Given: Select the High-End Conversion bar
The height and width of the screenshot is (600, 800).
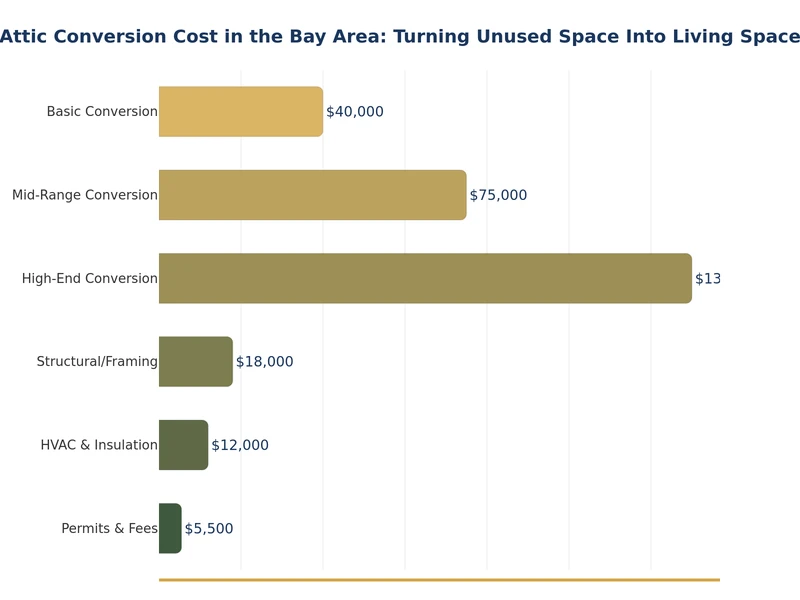Looking at the screenshot, I should pos(425,278).
